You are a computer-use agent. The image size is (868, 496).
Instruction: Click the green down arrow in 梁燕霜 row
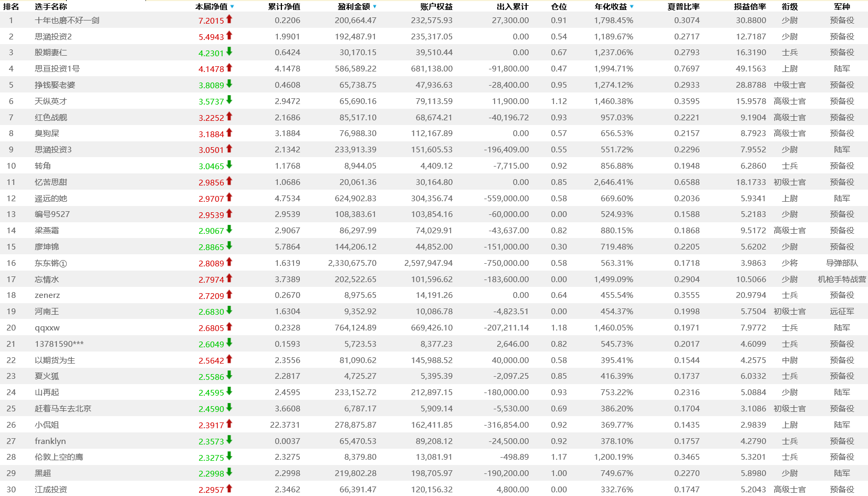pyautogui.click(x=229, y=230)
